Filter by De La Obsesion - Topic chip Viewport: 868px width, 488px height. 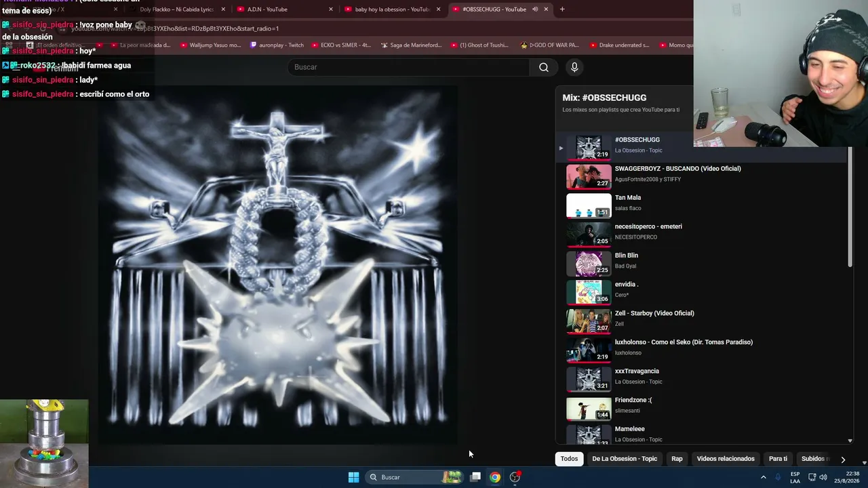pyautogui.click(x=625, y=459)
